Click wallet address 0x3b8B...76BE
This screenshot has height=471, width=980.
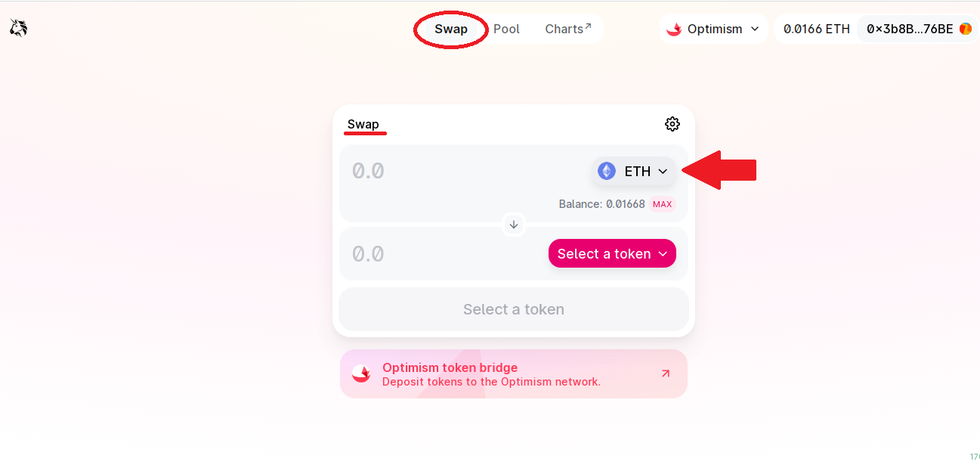coord(910,29)
